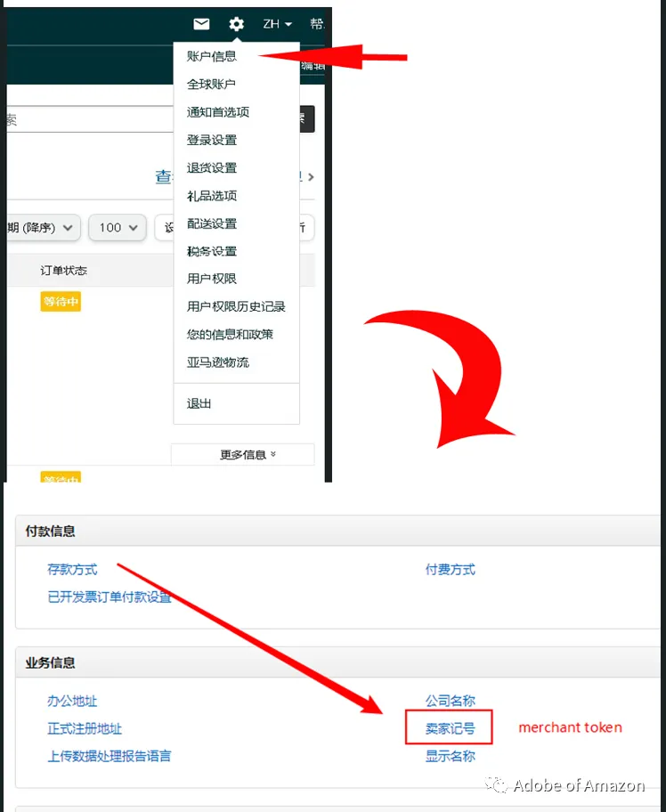Open 退货设置 menu item
The image size is (666, 812).
coord(212,167)
